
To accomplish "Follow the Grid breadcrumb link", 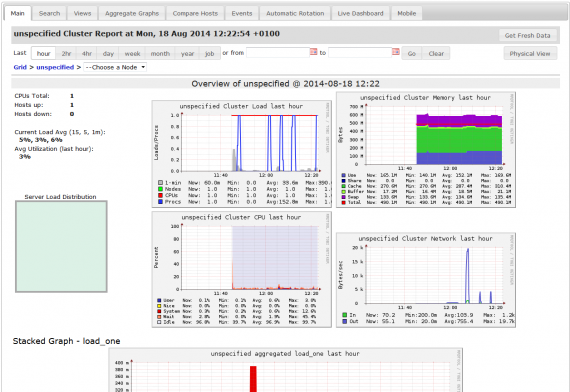I will (x=20, y=67).
